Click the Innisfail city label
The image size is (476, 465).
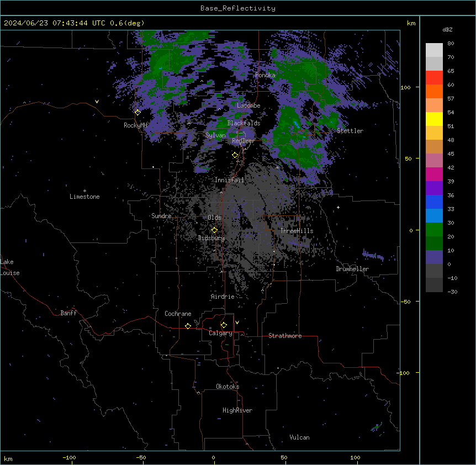coord(229,180)
